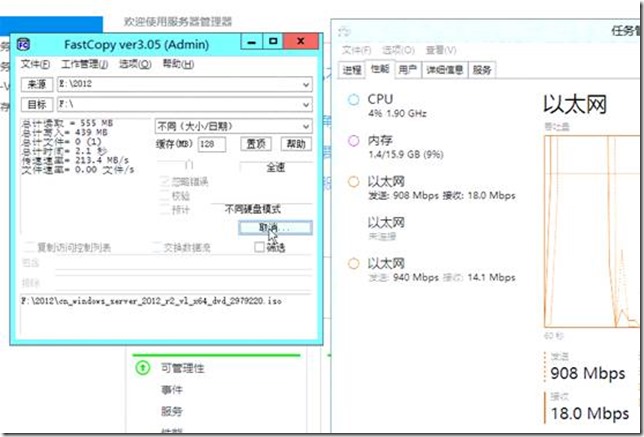Image resolution: width=644 pixels, height=437 pixels.
Task: Click the 缓存(MB) buffer field showing 128
Action: 212,144
